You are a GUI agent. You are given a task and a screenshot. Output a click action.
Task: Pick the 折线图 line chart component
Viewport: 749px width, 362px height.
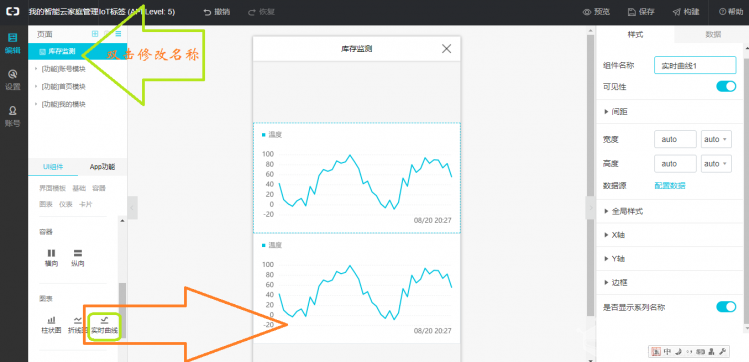tap(77, 325)
